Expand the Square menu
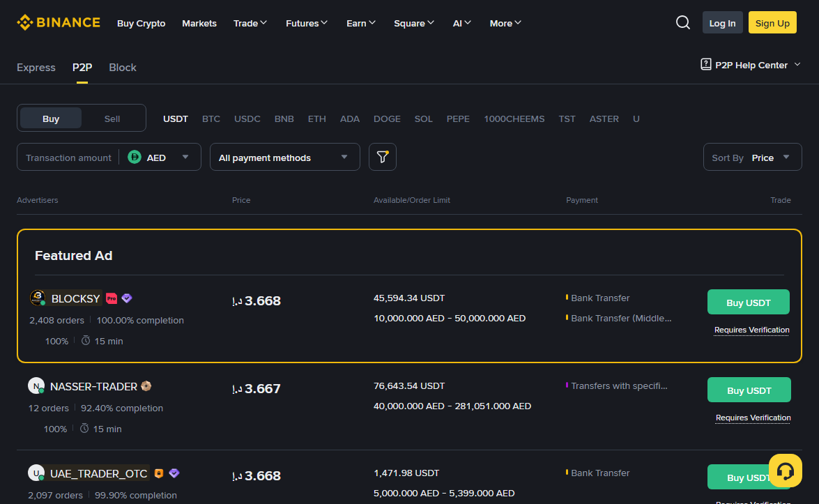 [x=413, y=23]
